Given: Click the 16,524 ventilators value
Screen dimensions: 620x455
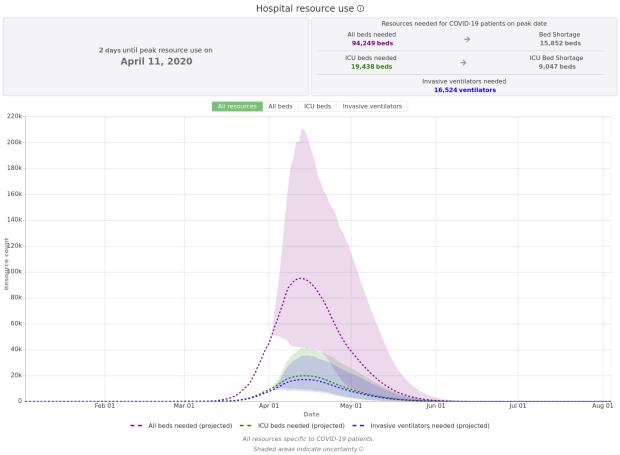Looking at the screenshot, I should click(465, 90).
